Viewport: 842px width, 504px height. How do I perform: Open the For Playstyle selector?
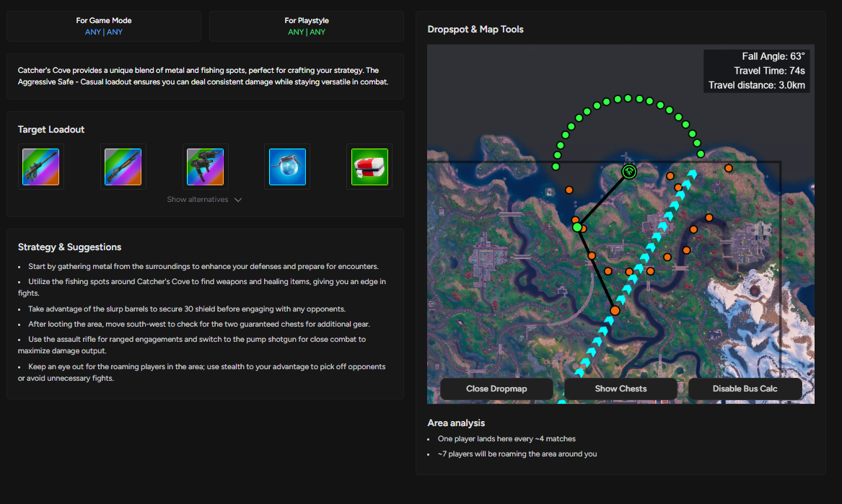point(307,26)
